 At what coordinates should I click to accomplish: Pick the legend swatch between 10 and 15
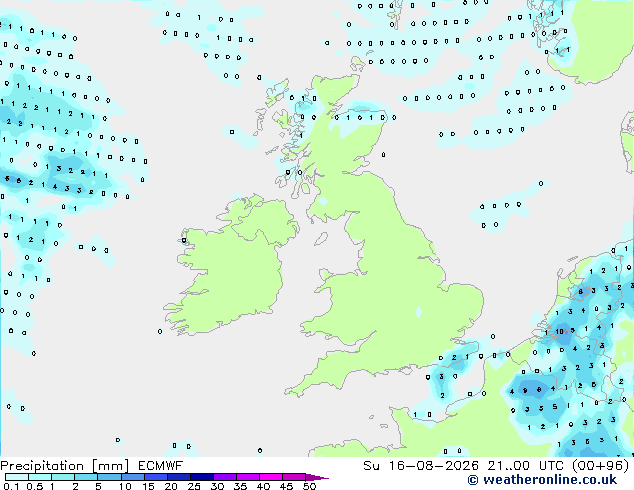click(x=133, y=477)
